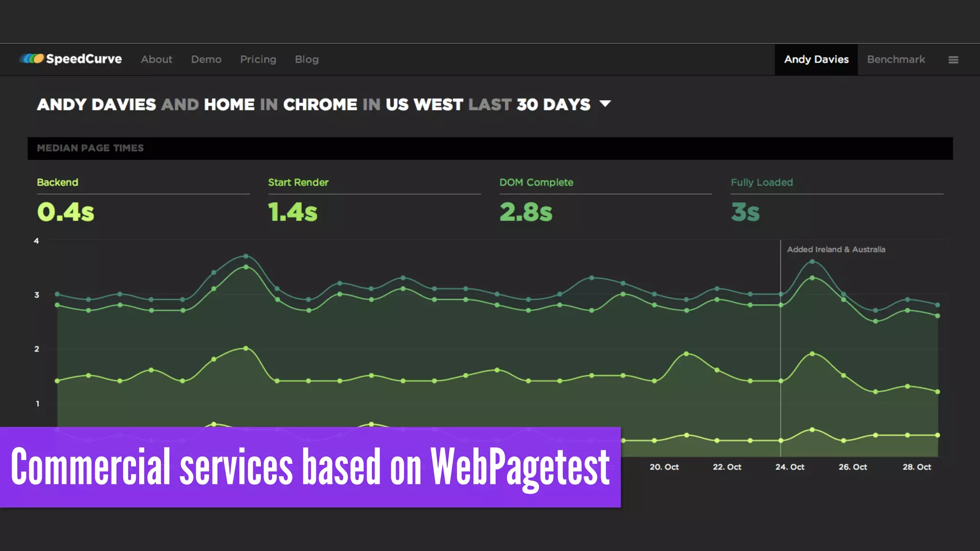Select the Andy Davies tab
980x551 pixels.
[x=816, y=59]
